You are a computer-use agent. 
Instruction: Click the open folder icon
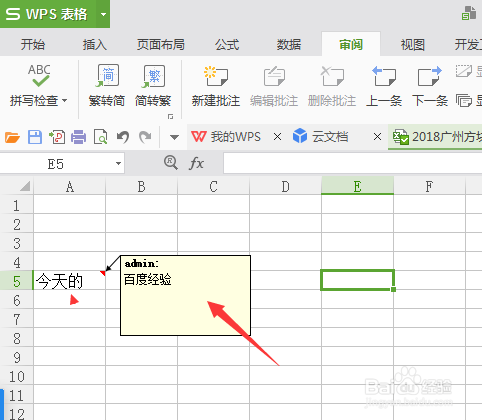pyautogui.click(x=12, y=137)
